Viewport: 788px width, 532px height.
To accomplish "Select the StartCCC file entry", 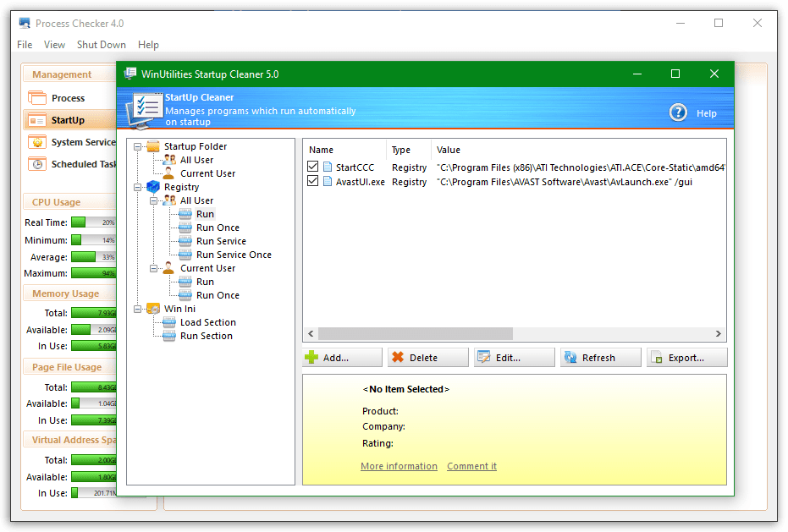I will tap(355, 167).
